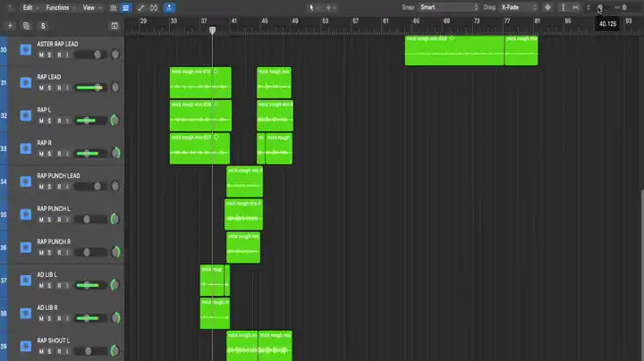Screen dimensions: 644x361
Task: Click the RAP PUNCH L pan knob
Action: point(115,219)
